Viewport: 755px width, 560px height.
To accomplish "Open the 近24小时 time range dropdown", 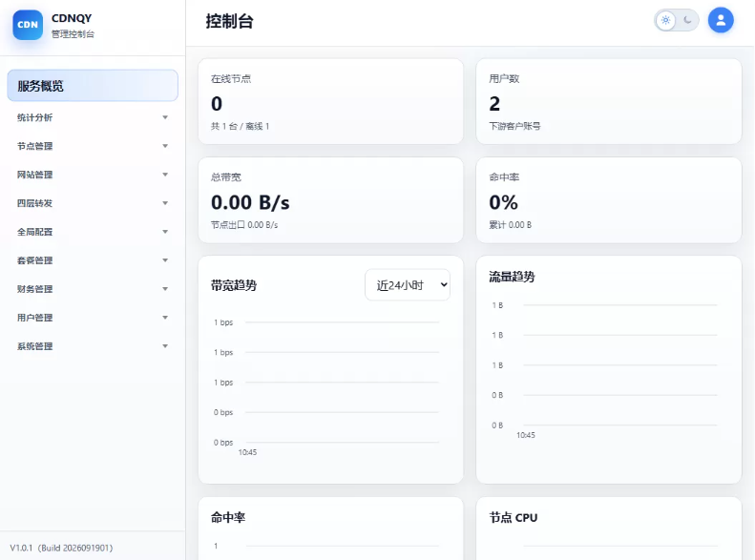I will coord(408,285).
